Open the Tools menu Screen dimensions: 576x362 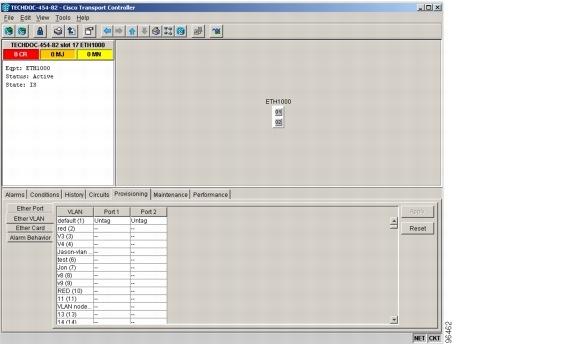pyautogui.click(x=63, y=18)
